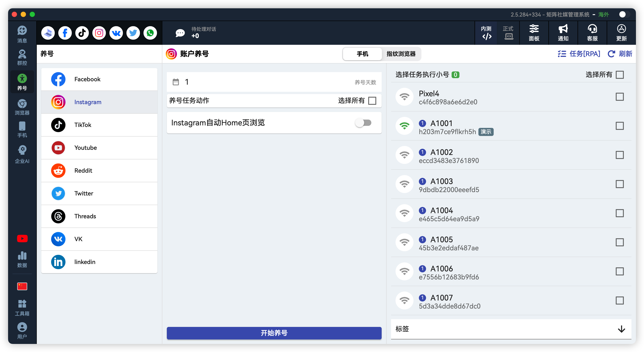Click the China flag language icon

22,286
